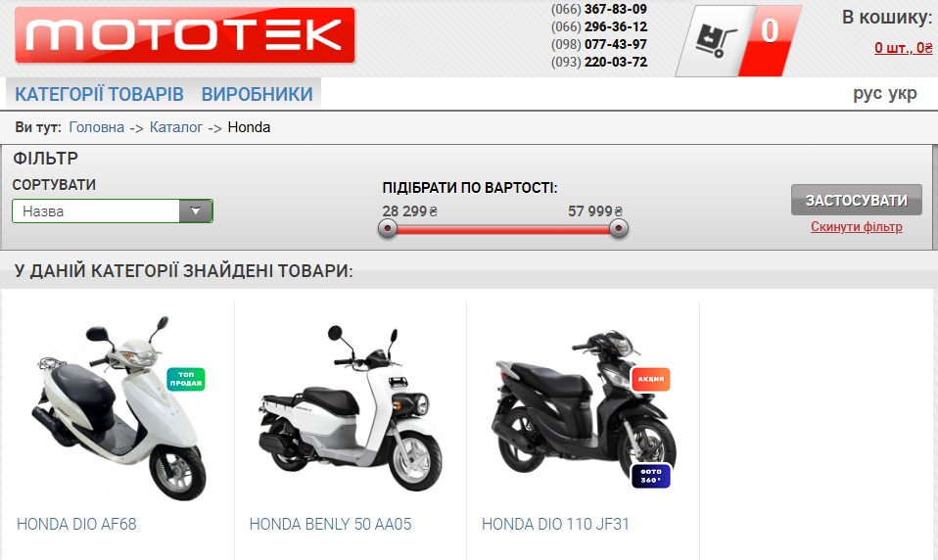Open the Фото 360° badge
Screen dimensions: 938x560
(651, 476)
